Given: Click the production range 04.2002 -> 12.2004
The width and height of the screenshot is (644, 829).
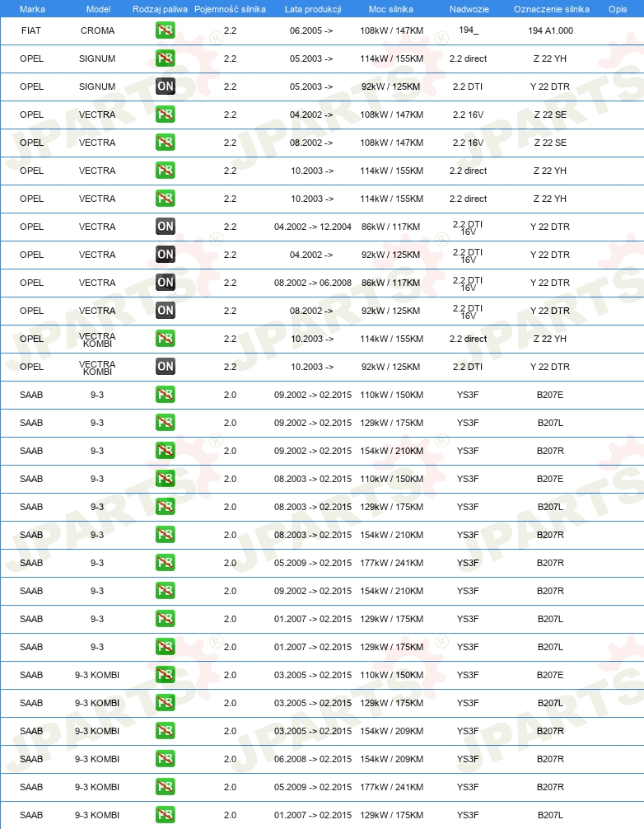Looking at the screenshot, I should coord(313,227).
